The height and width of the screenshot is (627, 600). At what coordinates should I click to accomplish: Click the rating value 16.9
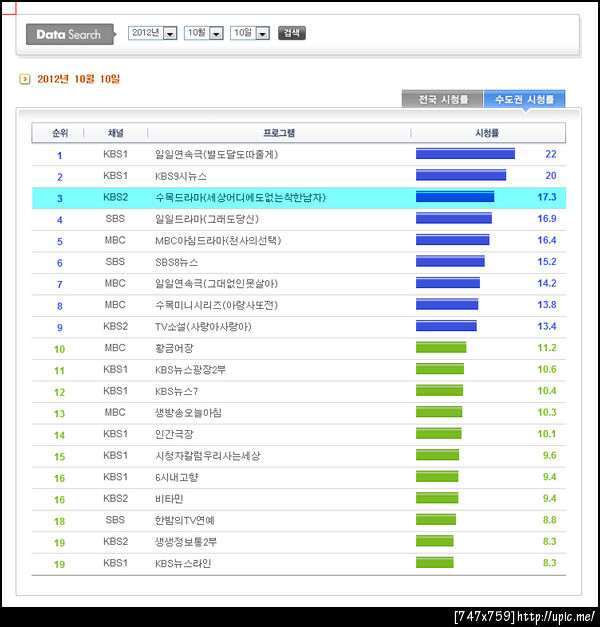click(x=547, y=219)
